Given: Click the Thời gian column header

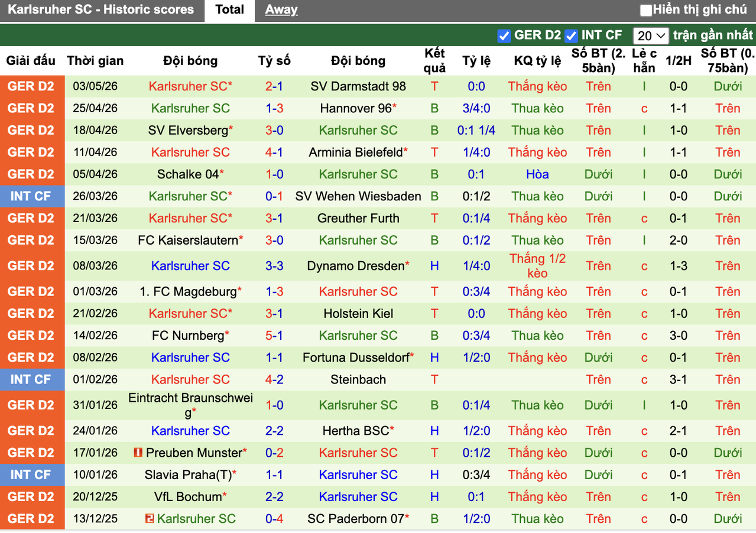Looking at the screenshot, I should click(95, 61).
